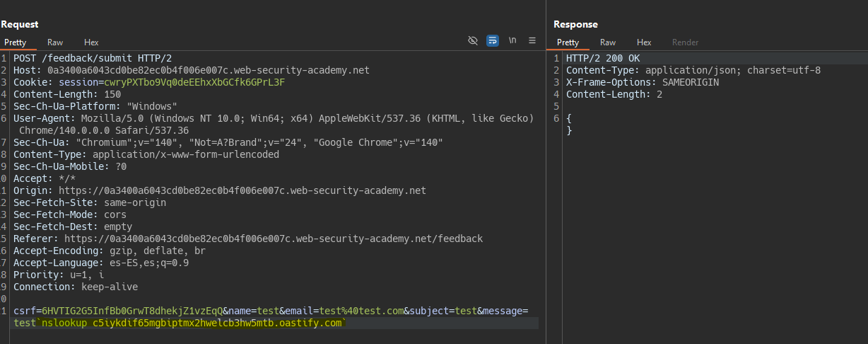Toggle the \n show newlines button
Screen dimensions: 868x344
tap(512, 40)
